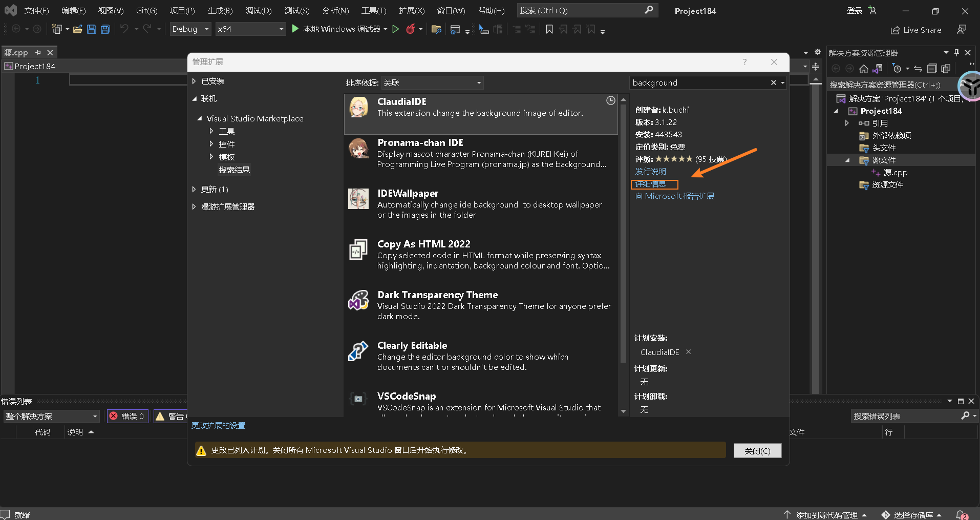Expand the 工具 node
The image size is (980, 520).
click(x=211, y=131)
